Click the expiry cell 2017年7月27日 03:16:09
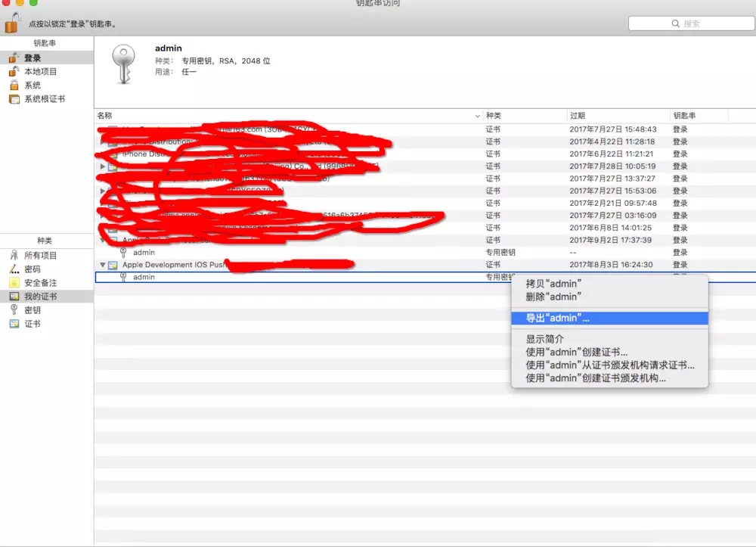Viewport: 756px width, 547px height. pos(613,216)
